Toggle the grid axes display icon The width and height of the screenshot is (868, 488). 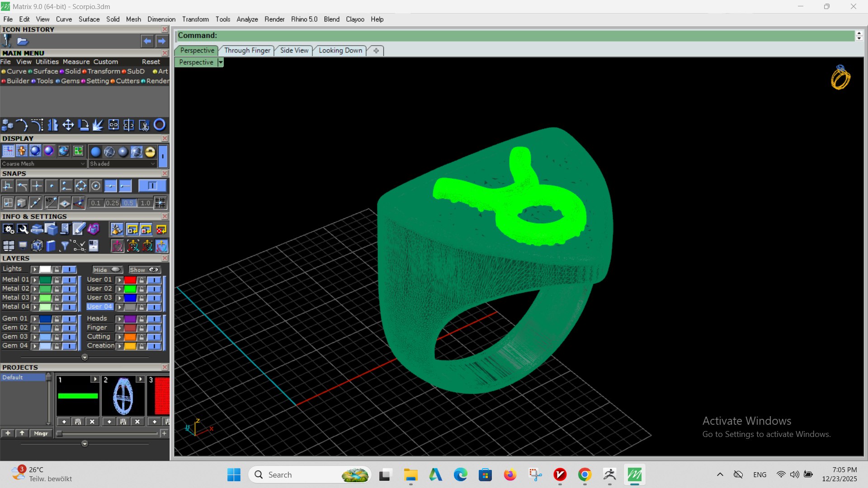click(8, 151)
